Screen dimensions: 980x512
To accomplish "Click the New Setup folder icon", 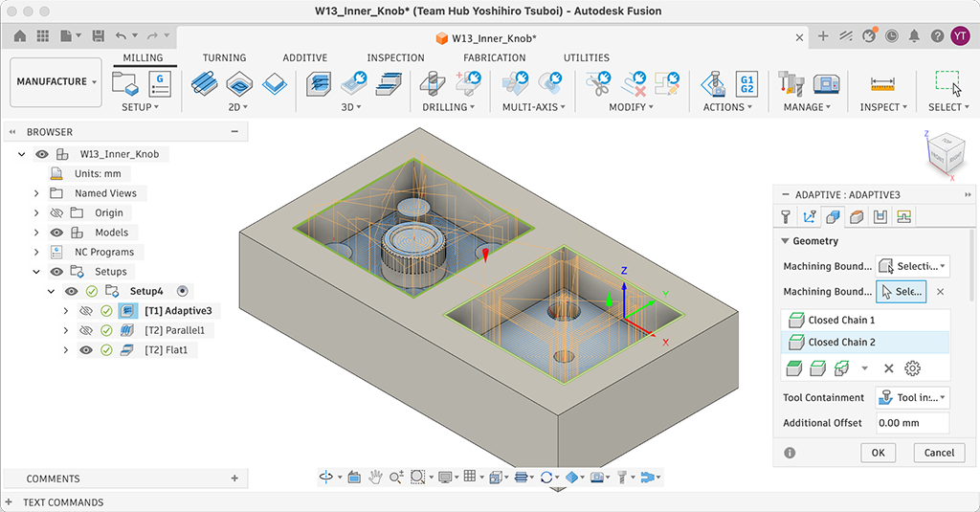I will pos(124,83).
